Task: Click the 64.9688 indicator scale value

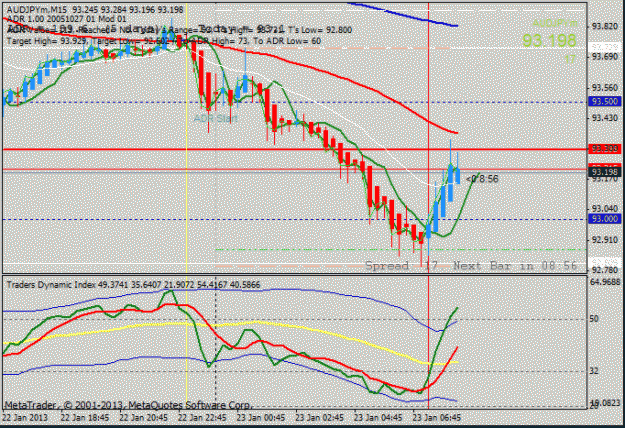Action: tap(605, 282)
